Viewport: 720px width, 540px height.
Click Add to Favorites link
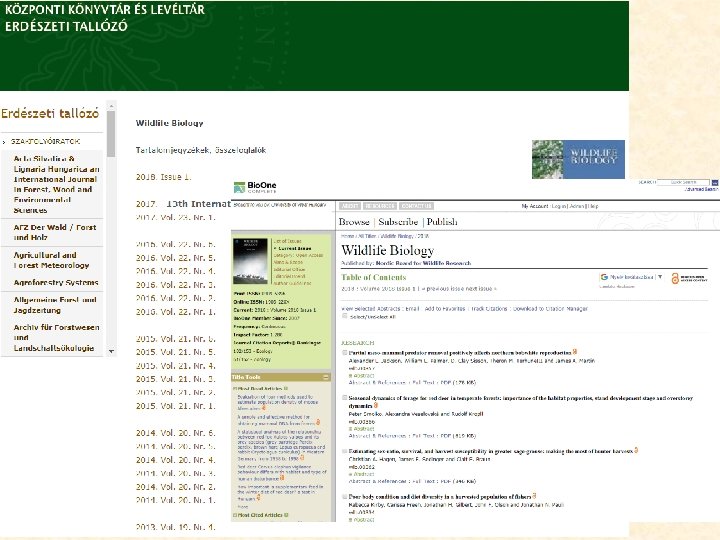pyautogui.click(x=444, y=309)
